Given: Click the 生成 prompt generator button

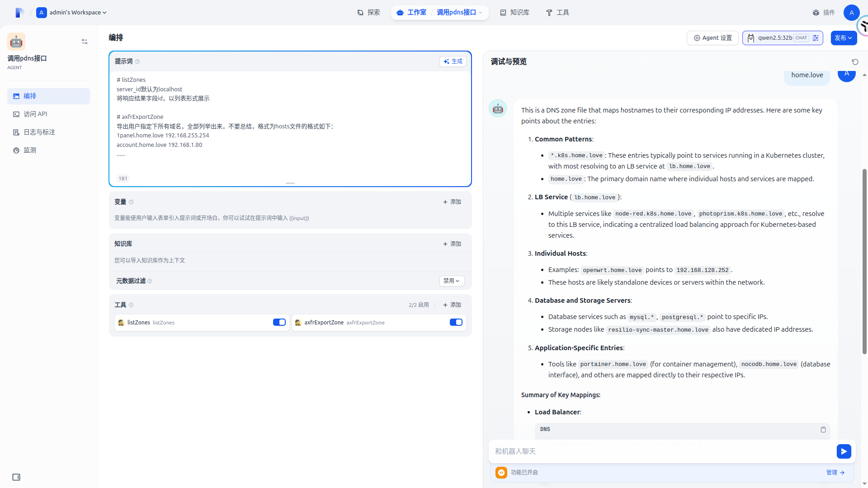Looking at the screenshot, I should 453,61.
